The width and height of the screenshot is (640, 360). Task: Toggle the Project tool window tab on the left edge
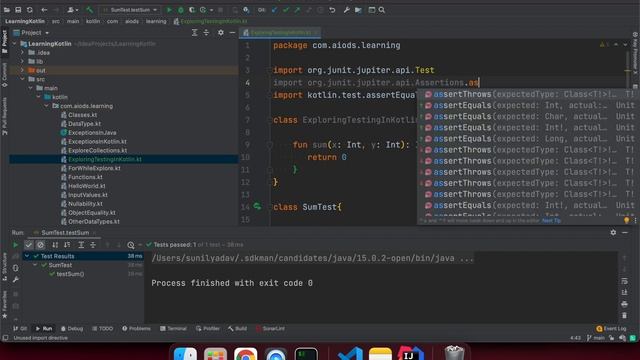pos(4,42)
